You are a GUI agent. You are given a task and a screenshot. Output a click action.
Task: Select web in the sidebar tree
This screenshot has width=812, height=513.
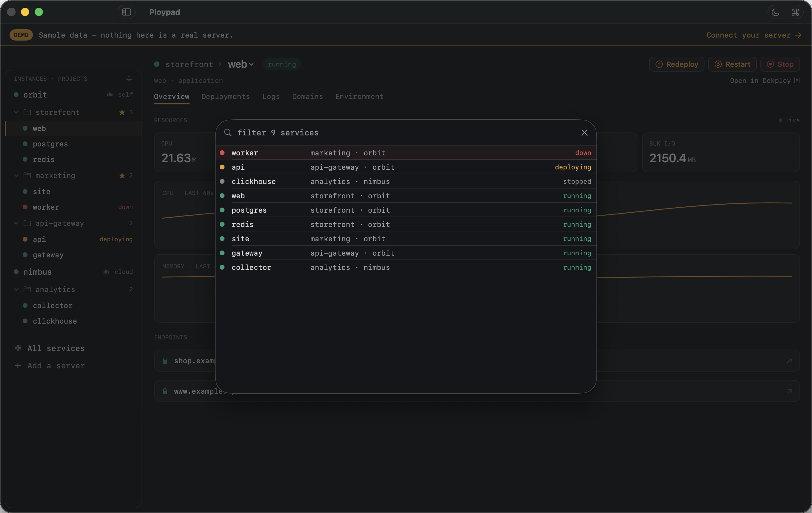pyautogui.click(x=73, y=128)
